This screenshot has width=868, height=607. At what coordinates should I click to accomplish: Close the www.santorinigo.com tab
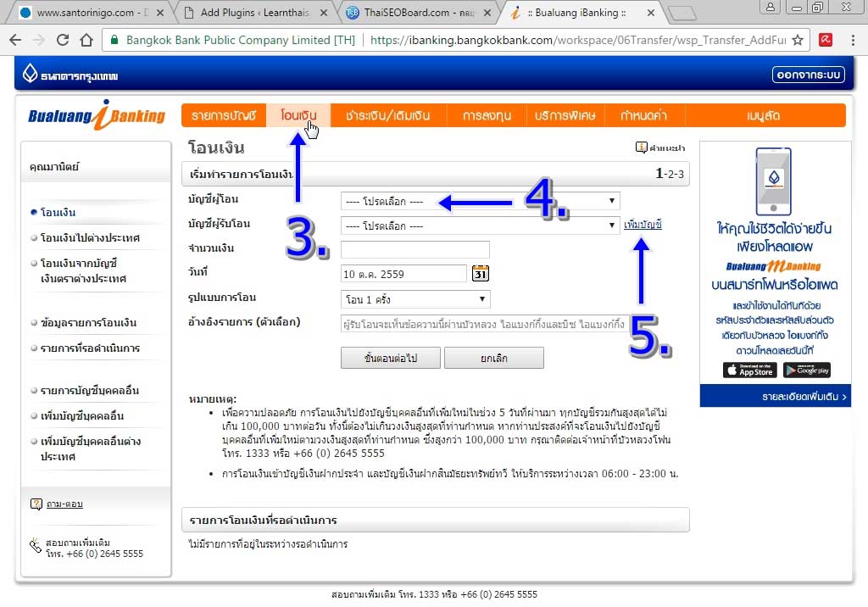click(160, 13)
